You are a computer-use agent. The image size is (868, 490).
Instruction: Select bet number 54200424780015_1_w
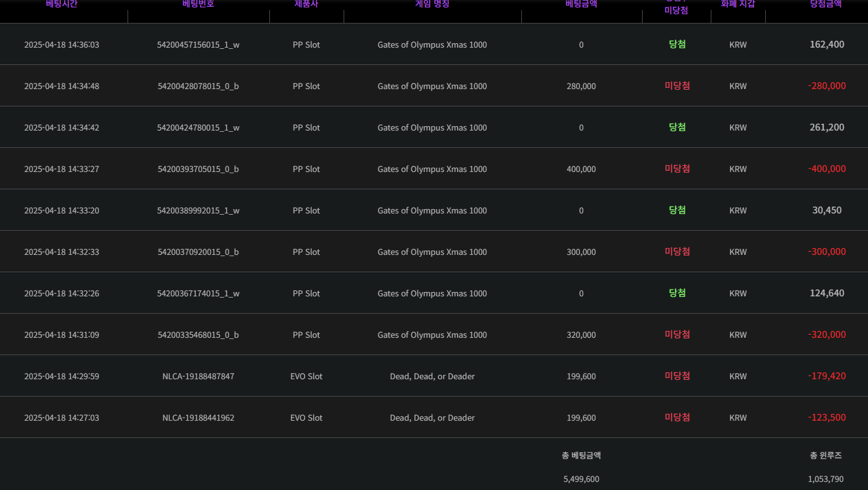point(198,127)
